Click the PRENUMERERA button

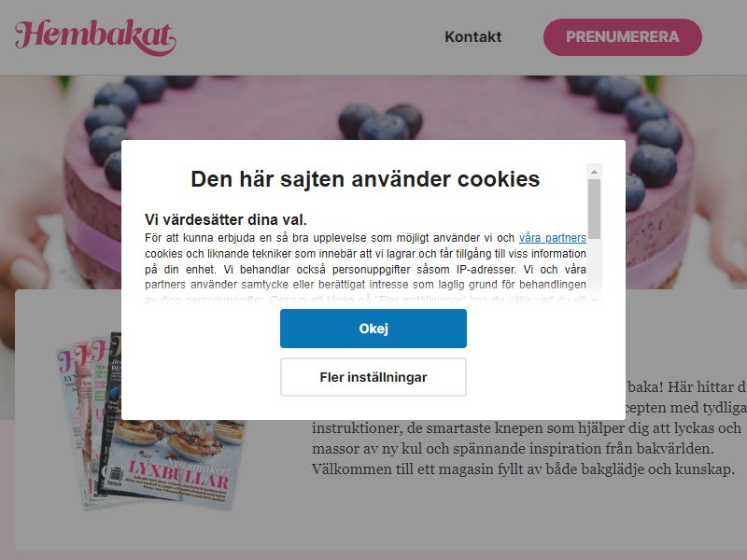point(622,37)
